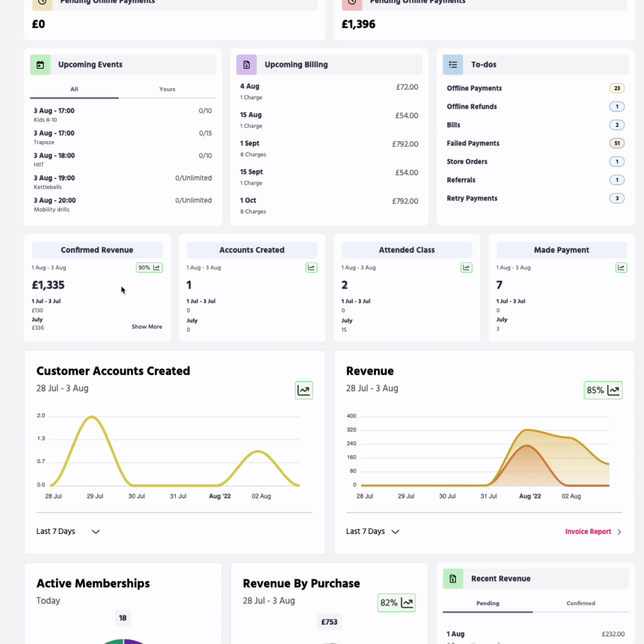The height and width of the screenshot is (644, 644).
Task: Open Failed Payments in To-dos list
Action: click(473, 144)
